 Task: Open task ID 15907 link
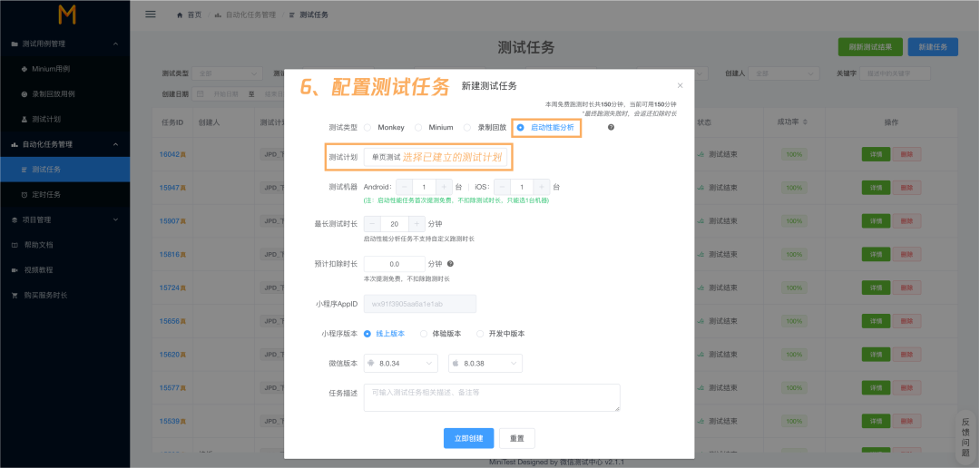170,220
